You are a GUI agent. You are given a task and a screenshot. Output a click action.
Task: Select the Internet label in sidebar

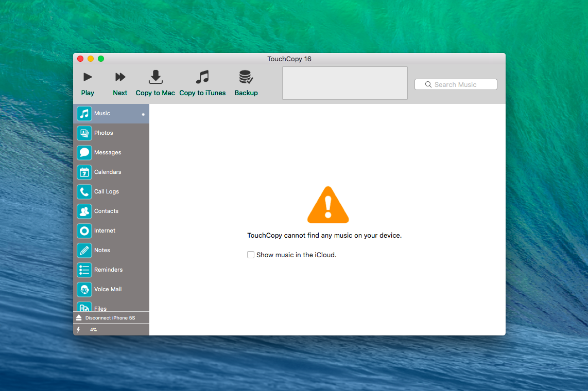click(x=105, y=230)
